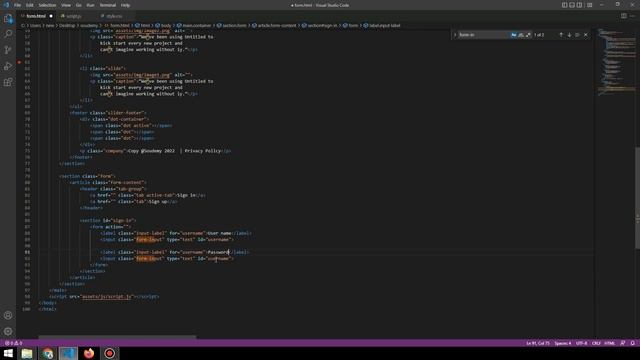Go to previous find match
The width and height of the screenshot is (640, 360).
[561, 35]
